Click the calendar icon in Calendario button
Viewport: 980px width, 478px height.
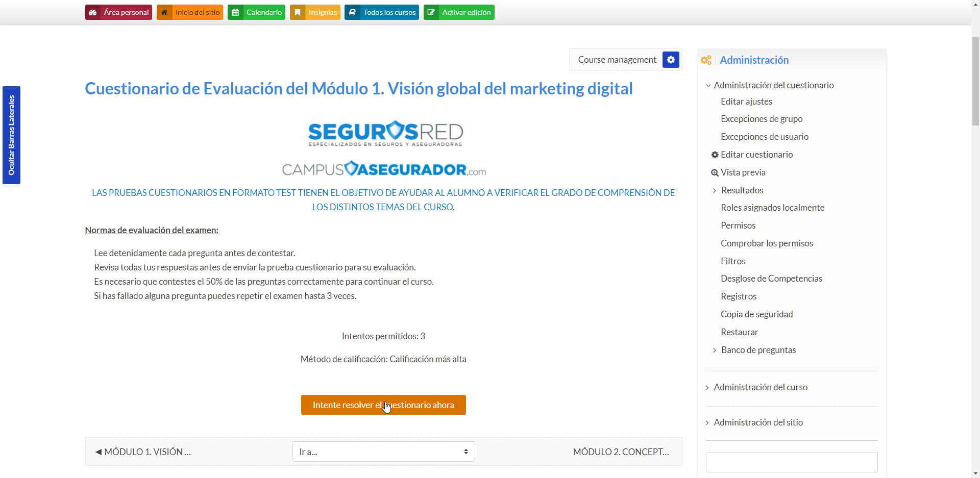pyautogui.click(x=235, y=12)
